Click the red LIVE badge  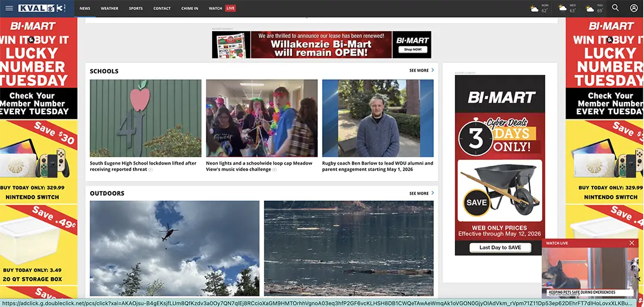pyautogui.click(x=231, y=8)
